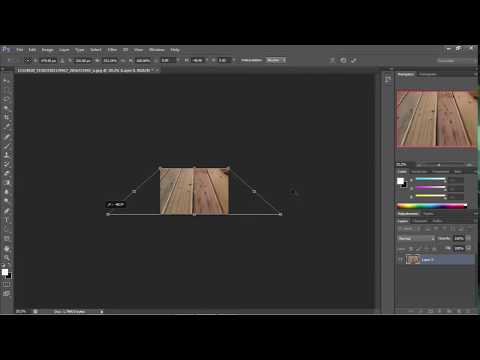Screen dimensions: 480x360
Task: Click the Navigator preview thumbnail
Action: (436, 118)
